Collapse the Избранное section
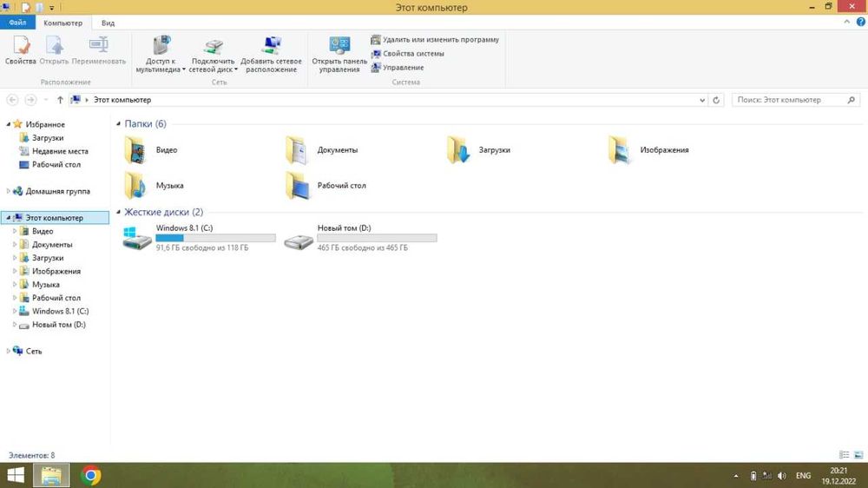This screenshot has width=868, height=488. click(9, 124)
